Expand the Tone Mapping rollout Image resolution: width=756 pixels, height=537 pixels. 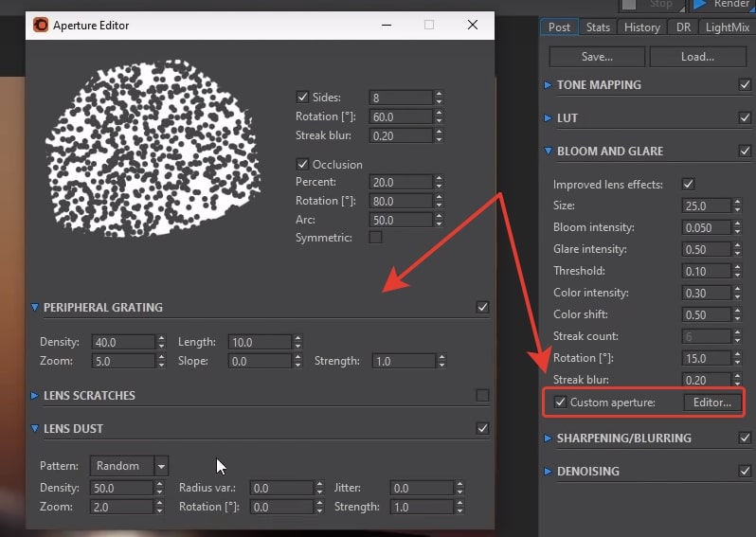[x=549, y=85]
